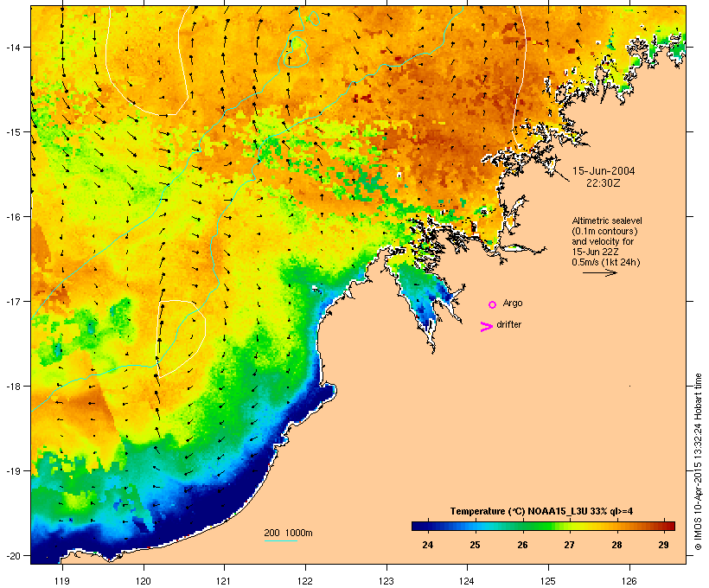Click the 'Argo' legend label
The height and width of the screenshot is (588, 709).
513,303
